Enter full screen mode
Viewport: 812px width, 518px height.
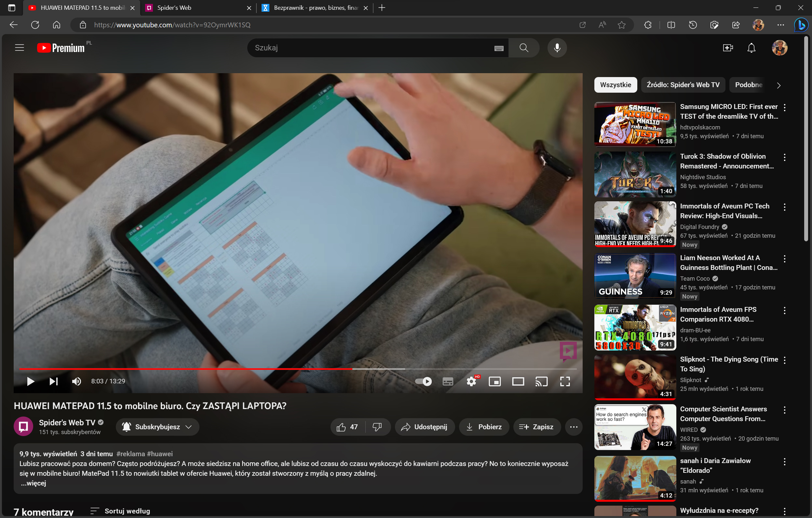[565, 381]
